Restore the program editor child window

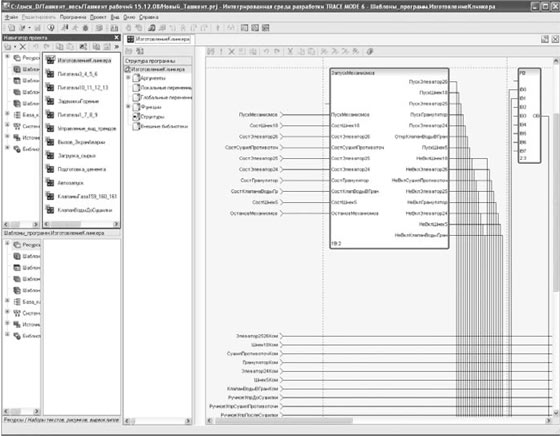[x=544, y=39]
